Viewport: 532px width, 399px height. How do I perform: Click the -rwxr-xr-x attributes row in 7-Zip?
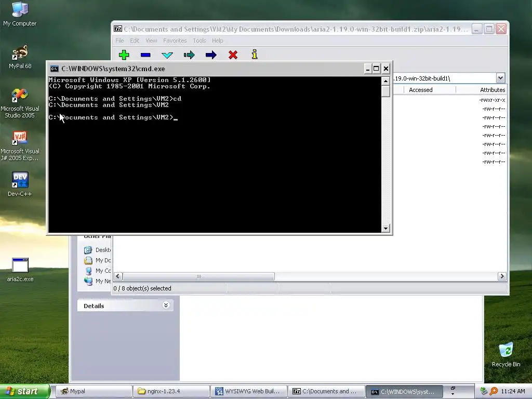(x=492, y=100)
